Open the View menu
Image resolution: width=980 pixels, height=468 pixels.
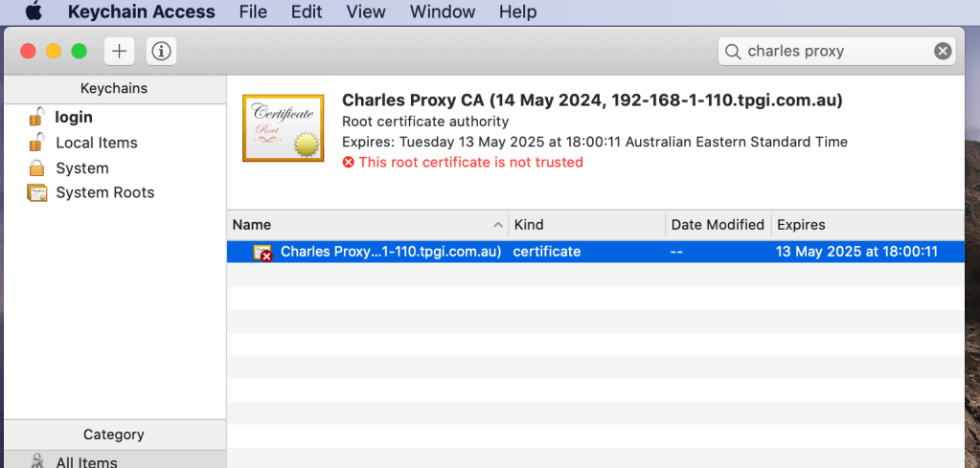coord(365,12)
